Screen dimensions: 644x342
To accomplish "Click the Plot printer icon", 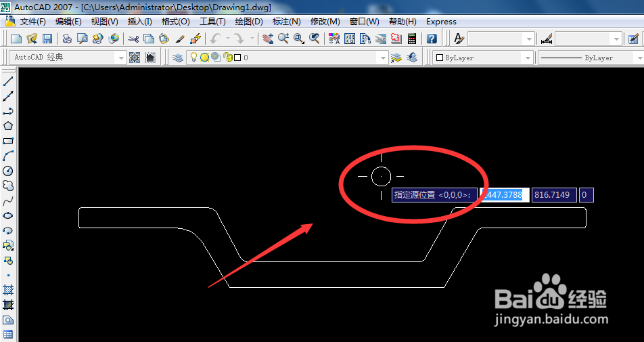I will 67,39.
